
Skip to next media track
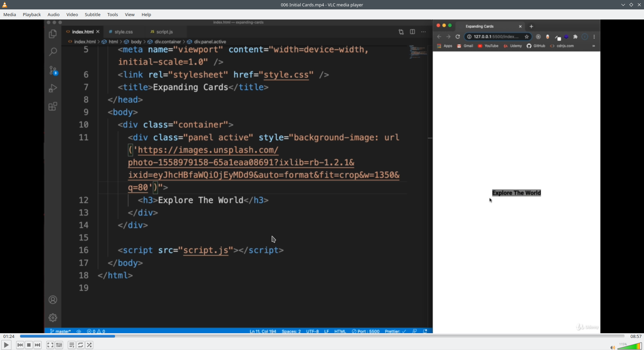pyautogui.click(x=38, y=345)
